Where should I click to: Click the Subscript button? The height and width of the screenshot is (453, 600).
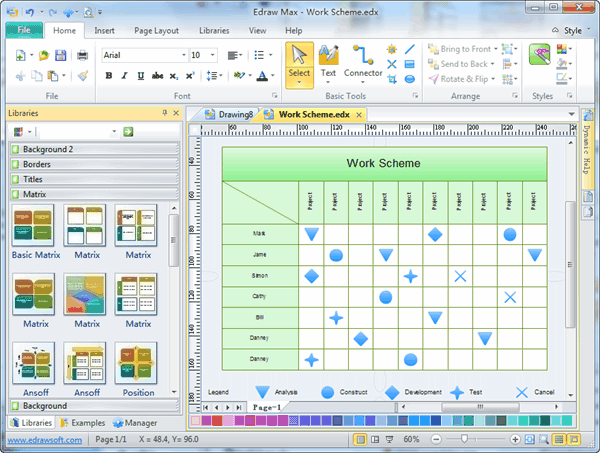[x=174, y=76]
